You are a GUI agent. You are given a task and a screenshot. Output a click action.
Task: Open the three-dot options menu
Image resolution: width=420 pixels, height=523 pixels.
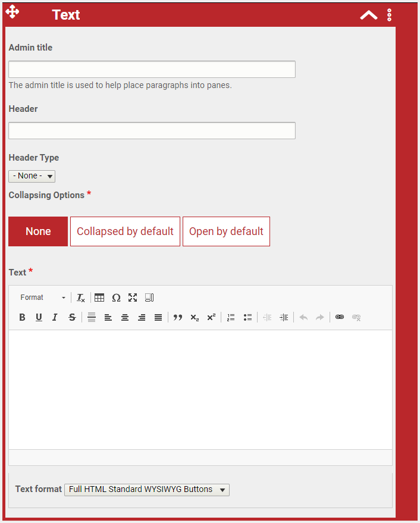[389, 15]
